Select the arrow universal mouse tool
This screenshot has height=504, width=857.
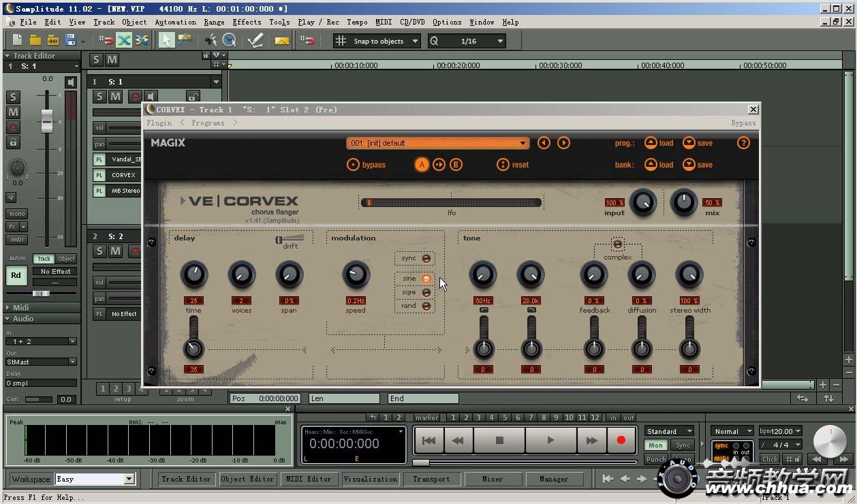coord(166,41)
